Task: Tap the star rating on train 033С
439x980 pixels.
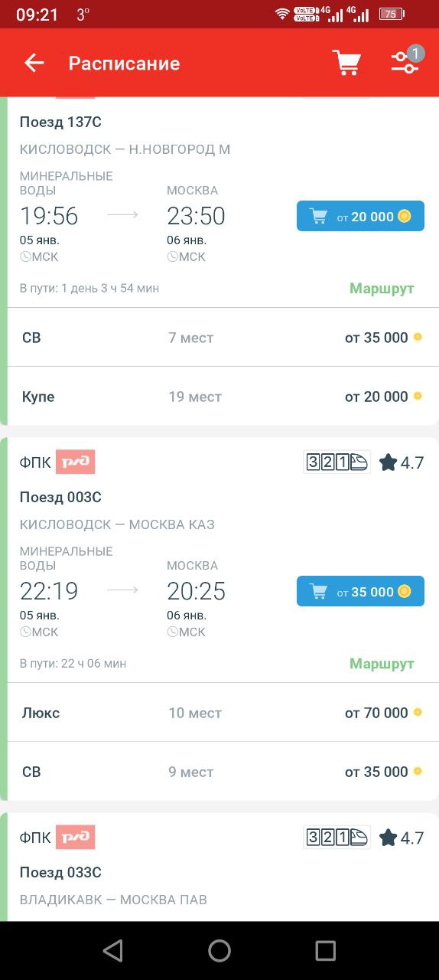Action: 402,838
